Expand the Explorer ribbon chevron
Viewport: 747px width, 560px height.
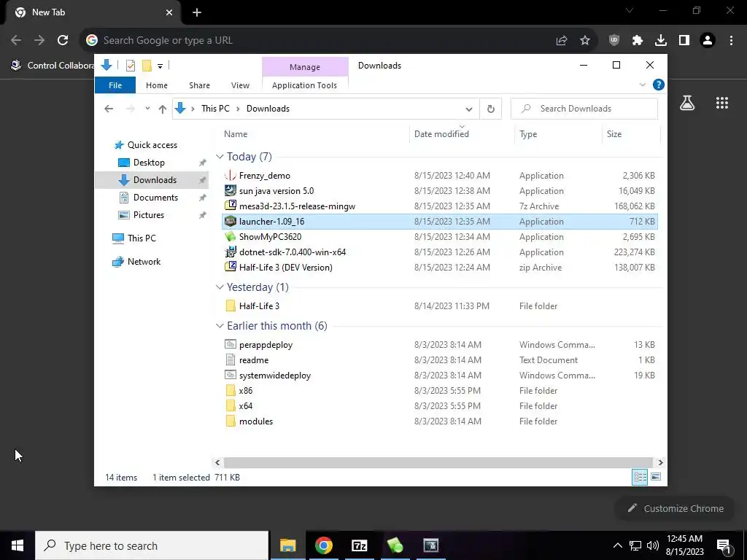pos(642,85)
